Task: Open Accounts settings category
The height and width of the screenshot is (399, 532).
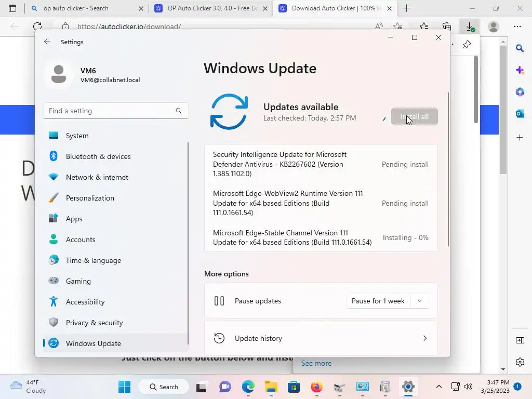Action: 115,240
